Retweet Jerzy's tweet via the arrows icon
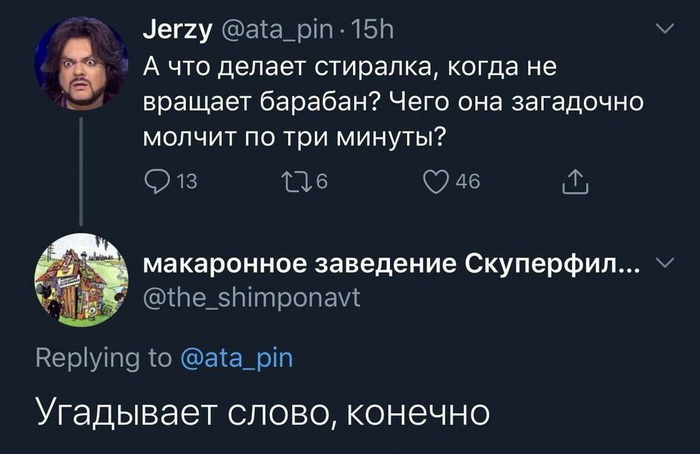 296,182
